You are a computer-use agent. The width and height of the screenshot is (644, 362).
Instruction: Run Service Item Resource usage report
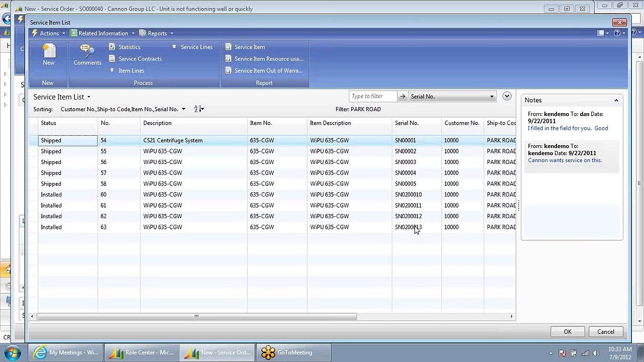(264, 59)
